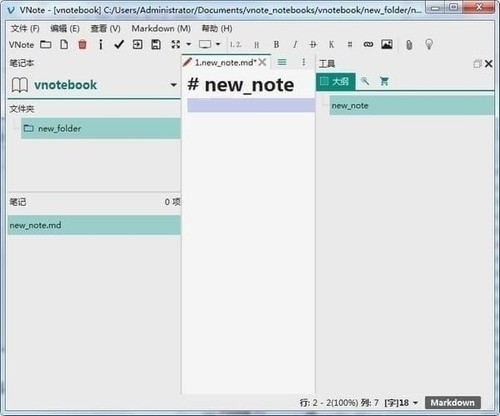Image resolution: width=500 pixels, height=416 pixels.
Task: Click the red trash delete note icon
Action: coord(82,44)
